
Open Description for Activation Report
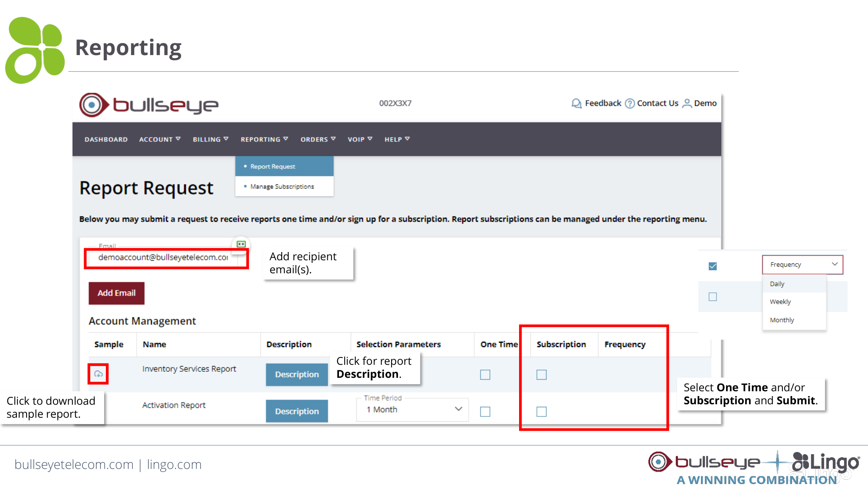(297, 411)
